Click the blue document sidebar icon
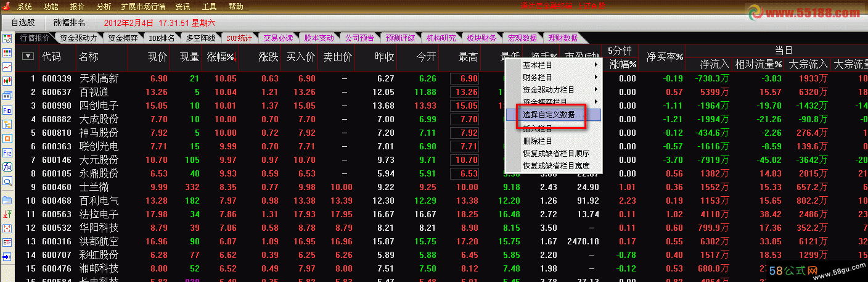Screen dimensions: 868x282 click(x=7, y=124)
